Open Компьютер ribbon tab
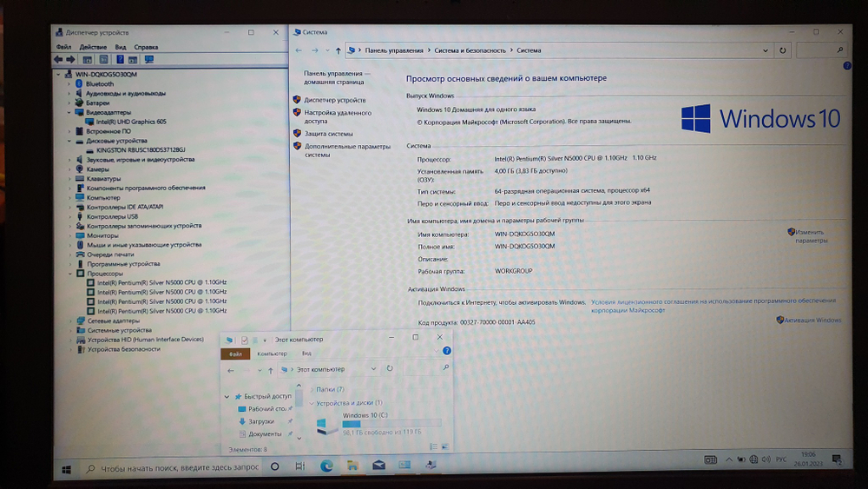The width and height of the screenshot is (868, 489). (272, 354)
